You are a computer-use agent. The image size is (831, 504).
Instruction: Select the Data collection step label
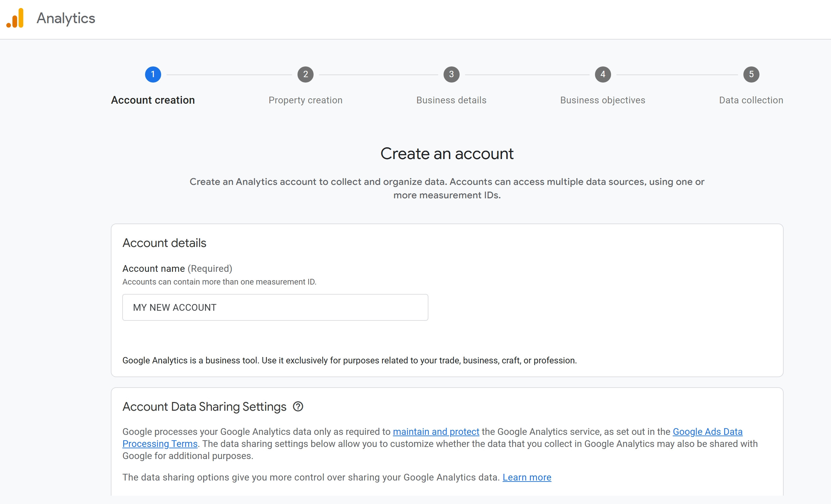coord(751,100)
